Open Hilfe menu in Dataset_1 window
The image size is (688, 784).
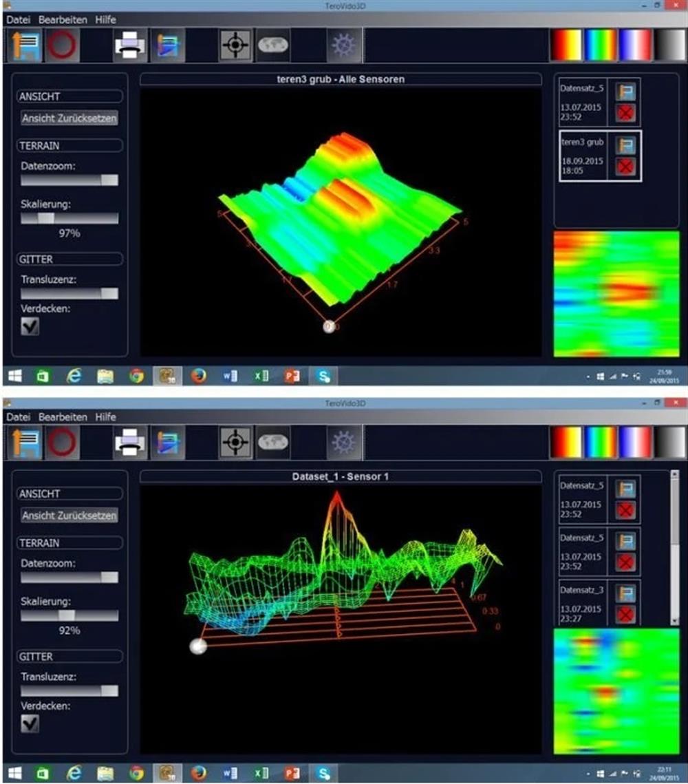[x=105, y=417]
